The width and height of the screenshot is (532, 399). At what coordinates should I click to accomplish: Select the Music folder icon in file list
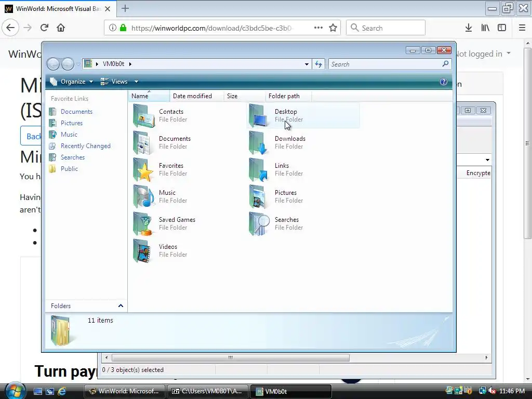click(x=144, y=196)
